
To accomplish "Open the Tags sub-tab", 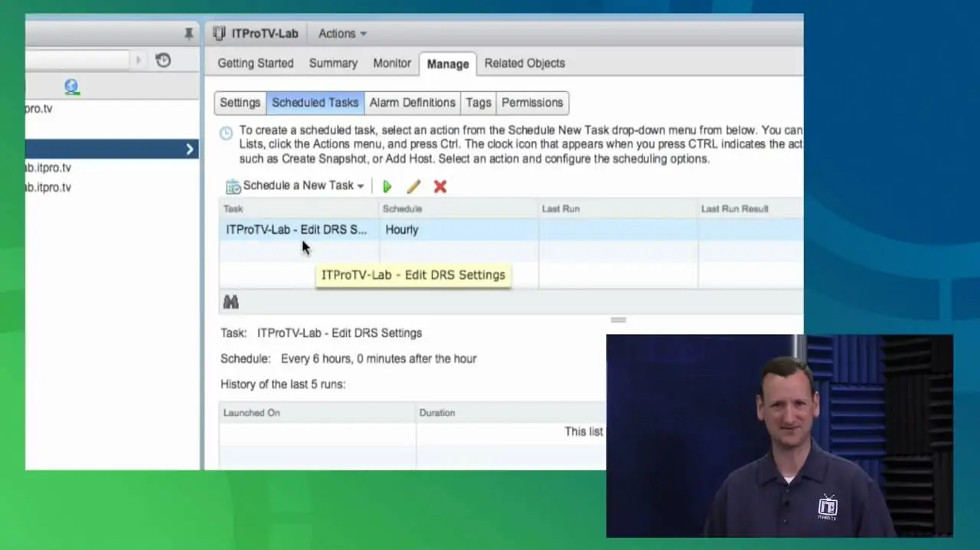I will tap(479, 103).
